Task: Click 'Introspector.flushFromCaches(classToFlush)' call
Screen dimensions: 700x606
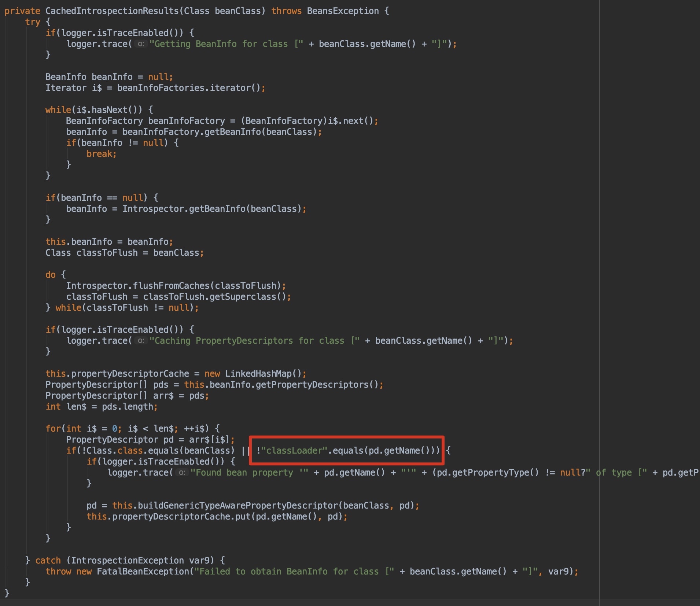Action: click(x=173, y=286)
